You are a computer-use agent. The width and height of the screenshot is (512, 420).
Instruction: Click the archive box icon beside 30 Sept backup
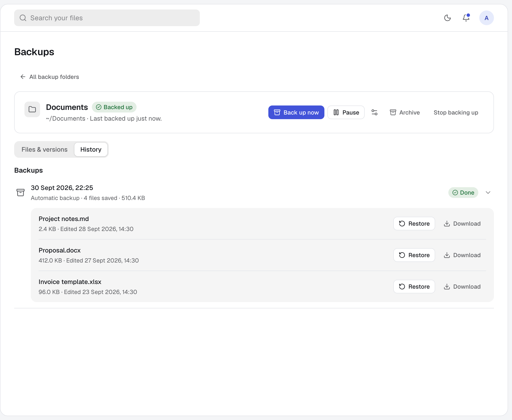pos(21,192)
